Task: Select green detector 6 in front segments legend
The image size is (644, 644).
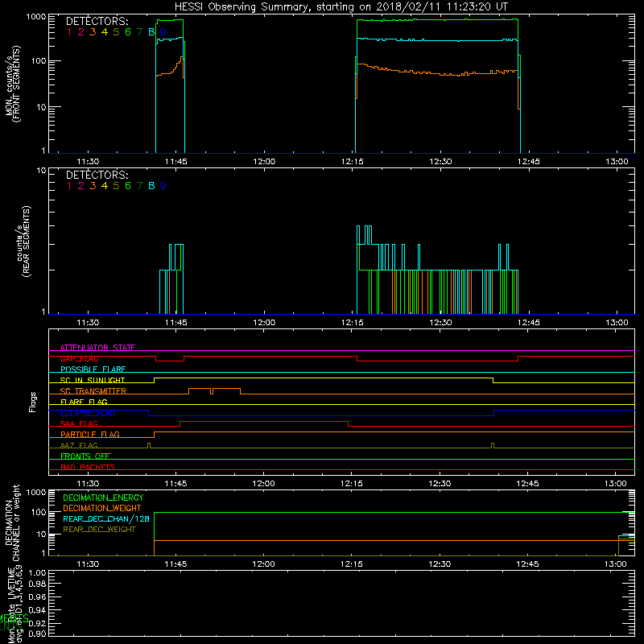Action: (x=128, y=32)
